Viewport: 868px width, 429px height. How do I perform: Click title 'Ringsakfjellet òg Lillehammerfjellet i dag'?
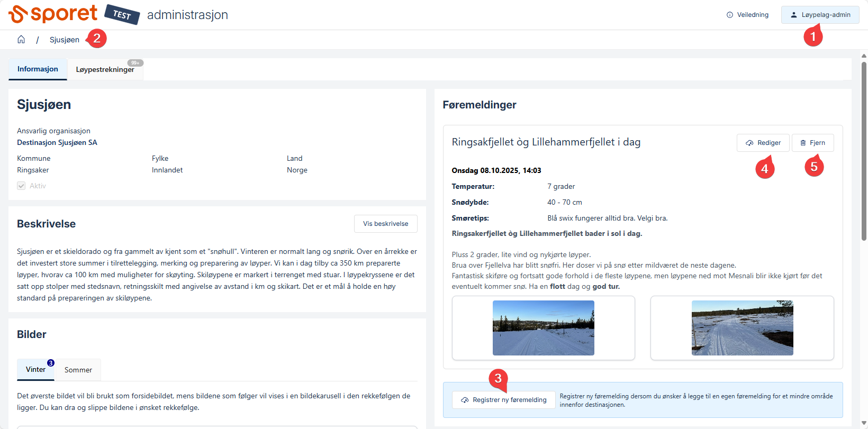pyautogui.click(x=546, y=142)
